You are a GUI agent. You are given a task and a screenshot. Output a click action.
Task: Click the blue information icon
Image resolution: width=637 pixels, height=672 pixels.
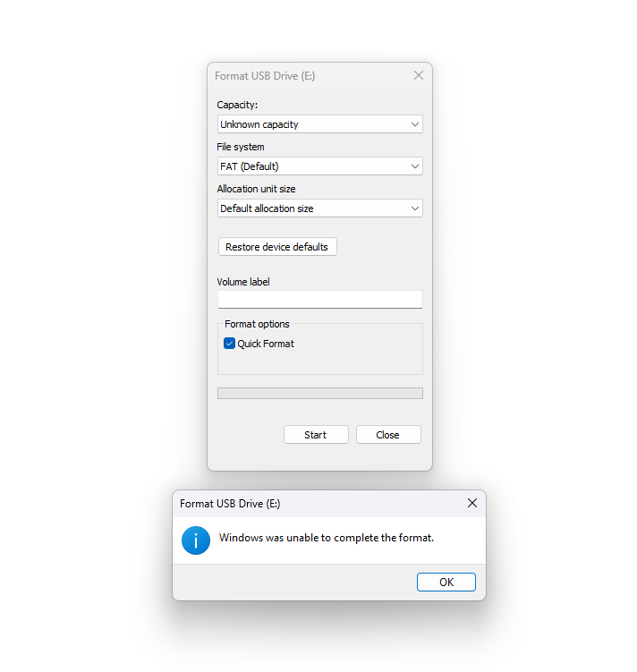(x=196, y=540)
